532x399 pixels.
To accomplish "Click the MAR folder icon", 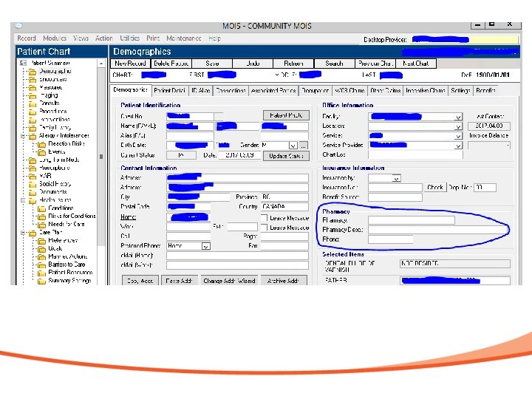I will tap(33, 177).
